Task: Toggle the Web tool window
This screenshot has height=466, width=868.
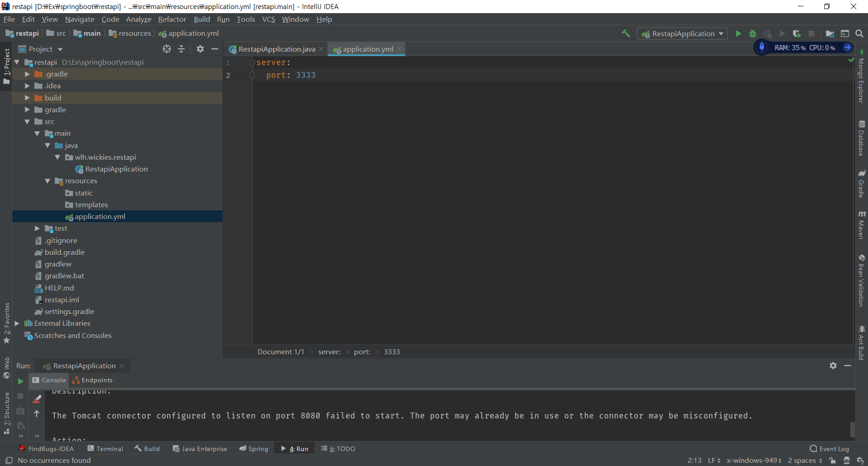Action: click(x=6, y=368)
